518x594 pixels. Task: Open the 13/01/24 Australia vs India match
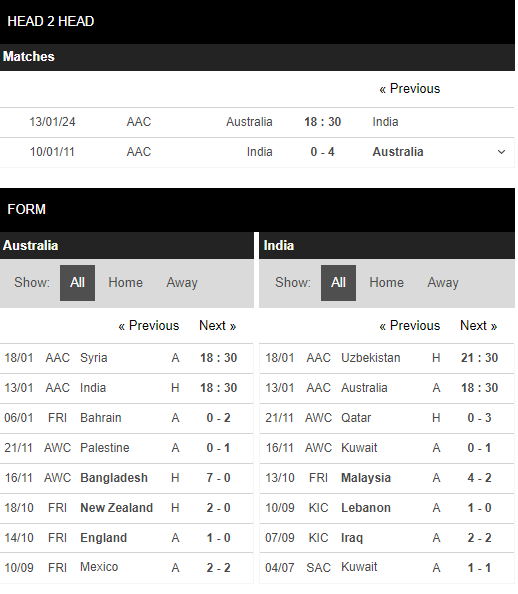point(258,123)
